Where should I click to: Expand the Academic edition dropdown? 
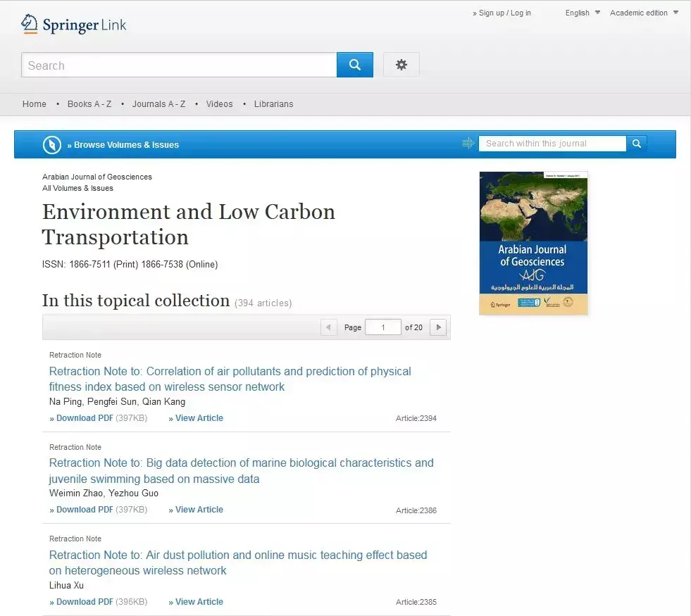[644, 13]
